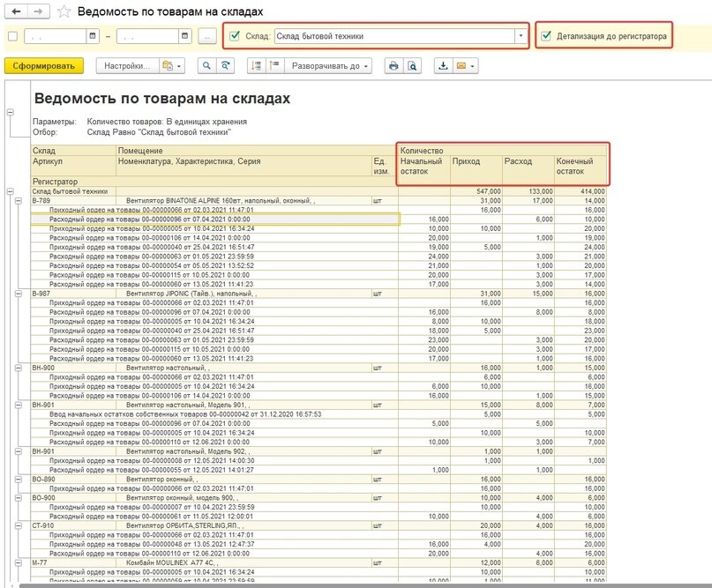
Task: Open print preview icon
Action: coord(412,66)
